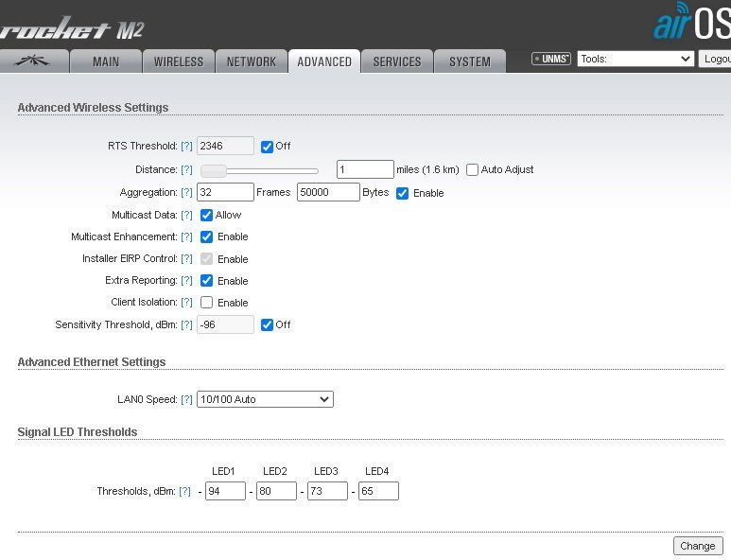Click the Aggregation Bytes input field
Image resolution: width=731 pixels, height=560 pixels.
pyautogui.click(x=328, y=192)
